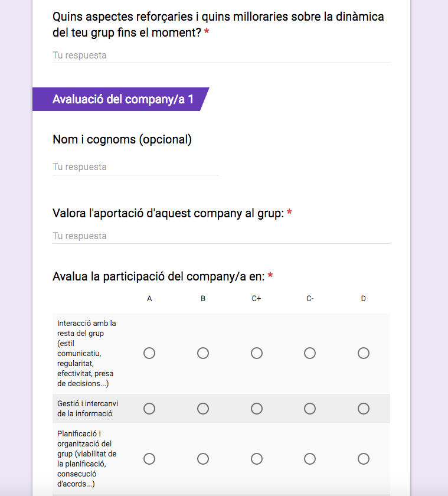Mark D for Planificació i organització del grup

[364, 459]
